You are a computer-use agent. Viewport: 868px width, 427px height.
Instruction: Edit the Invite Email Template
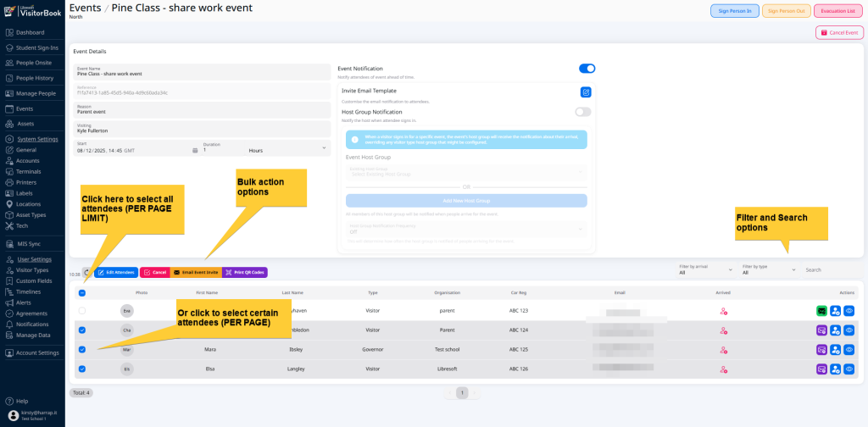pyautogui.click(x=586, y=92)
